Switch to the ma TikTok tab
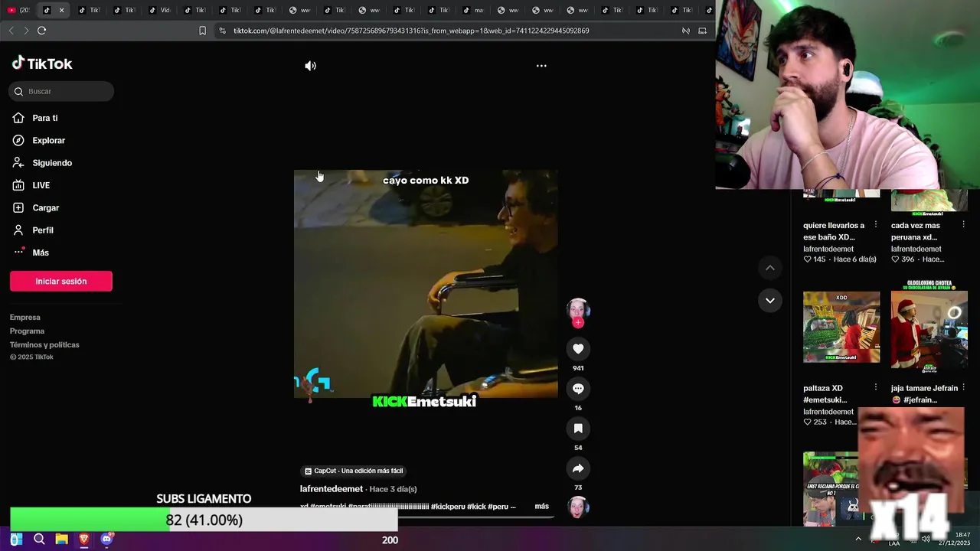Image resolution: width=980 pixels, height=551 pixels. point(474,10)
